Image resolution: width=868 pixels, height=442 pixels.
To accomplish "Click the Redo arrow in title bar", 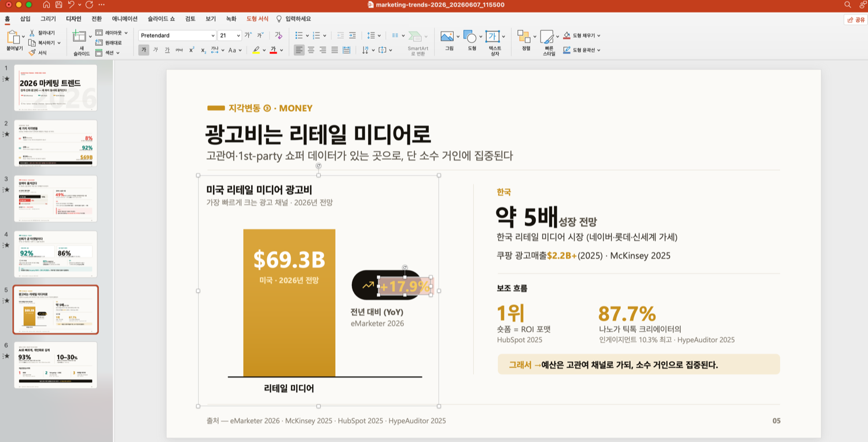I will [x=89, y=5].
